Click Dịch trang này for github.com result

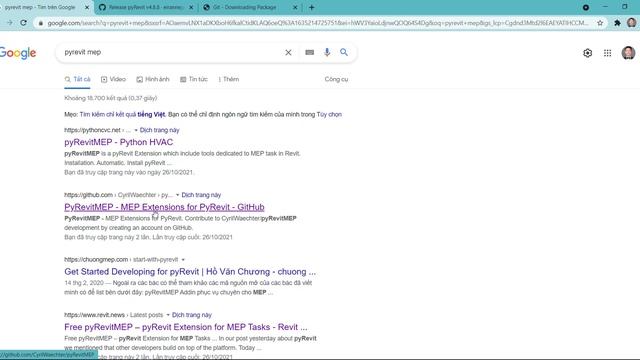[201, 195]
